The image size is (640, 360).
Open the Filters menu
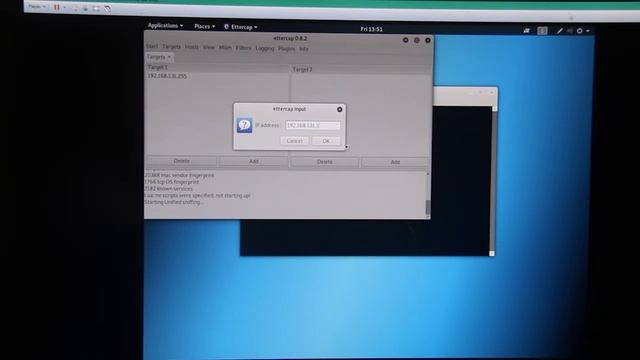(243, 48)
